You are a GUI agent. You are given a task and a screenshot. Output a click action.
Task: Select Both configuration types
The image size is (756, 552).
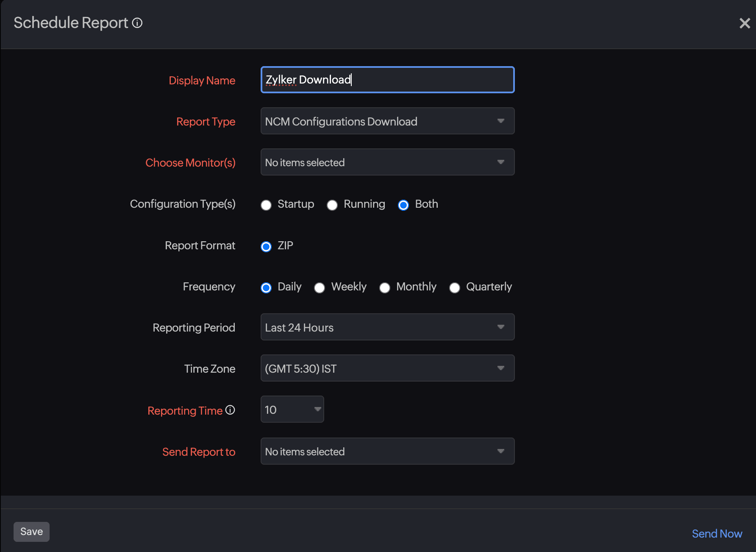(x=403, y=205)
